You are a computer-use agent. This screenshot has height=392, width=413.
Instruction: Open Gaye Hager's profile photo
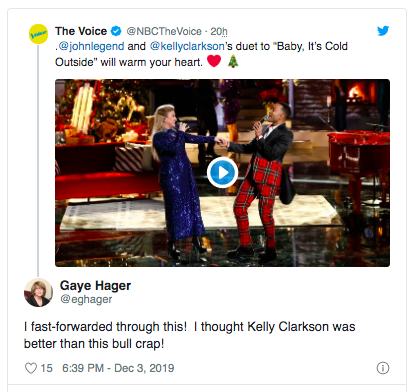[38, 292]
